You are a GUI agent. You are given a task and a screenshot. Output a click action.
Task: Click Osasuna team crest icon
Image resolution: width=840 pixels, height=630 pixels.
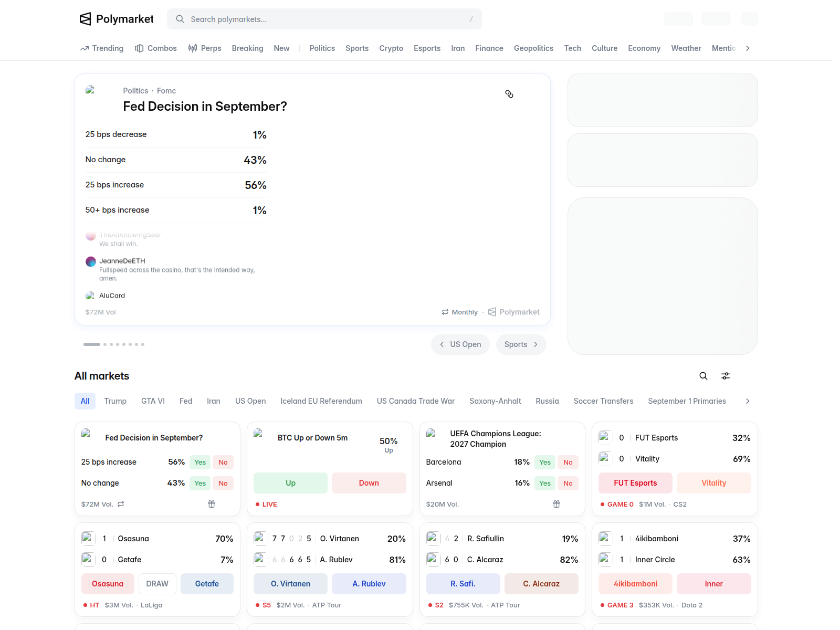88,539
